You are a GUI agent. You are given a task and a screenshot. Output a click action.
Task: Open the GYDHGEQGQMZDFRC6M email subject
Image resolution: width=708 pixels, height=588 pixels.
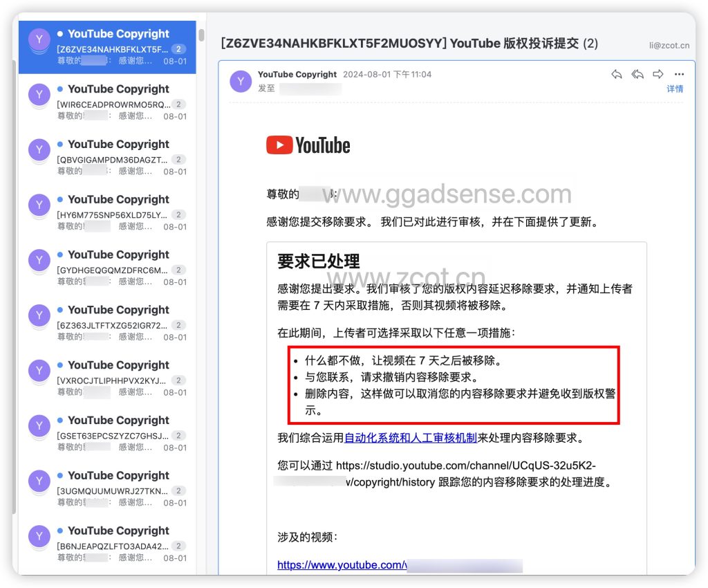[112, 270]
